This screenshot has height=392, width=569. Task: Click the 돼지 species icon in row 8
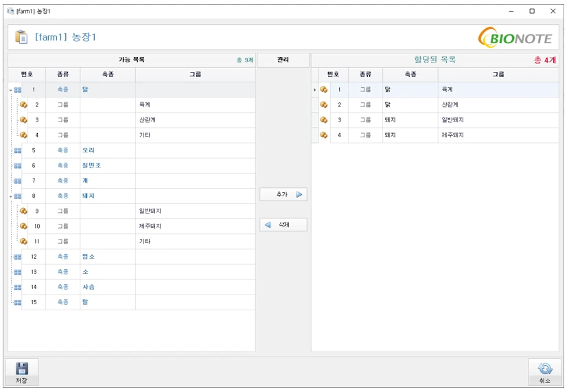17,196
